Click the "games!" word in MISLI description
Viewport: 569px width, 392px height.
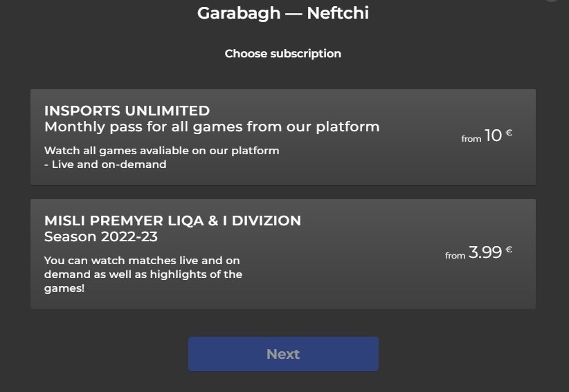(64, 288)
